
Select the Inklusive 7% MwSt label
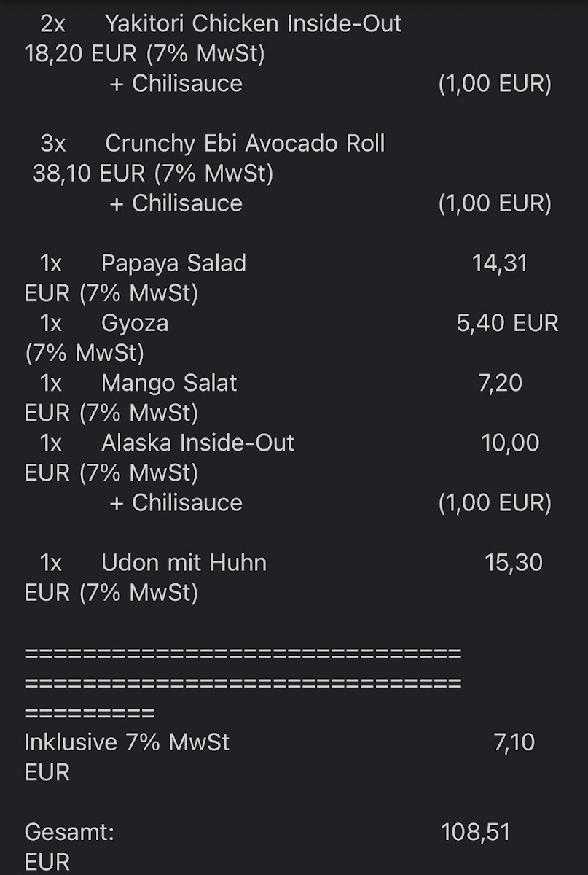click(127, 742)
